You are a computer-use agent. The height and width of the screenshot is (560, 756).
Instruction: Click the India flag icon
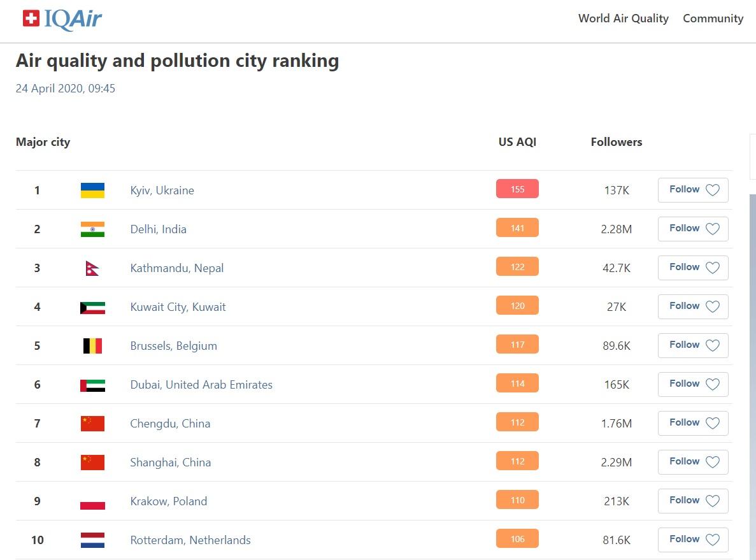click(x=92, y=229)
